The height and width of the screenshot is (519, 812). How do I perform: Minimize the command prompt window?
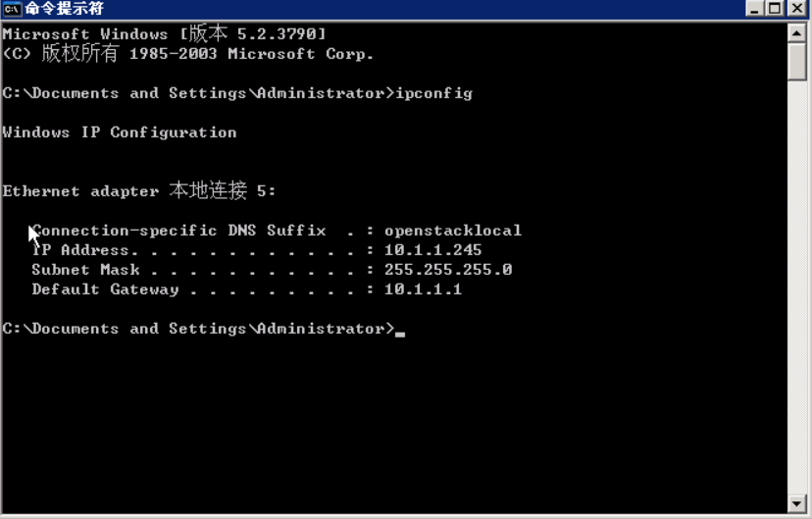(754, 8)
